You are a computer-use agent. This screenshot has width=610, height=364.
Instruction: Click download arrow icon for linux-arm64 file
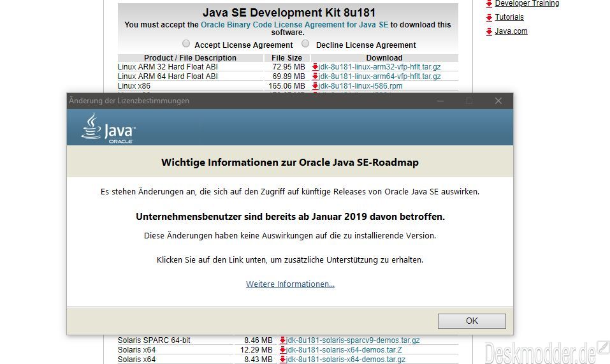click(315, 76)
